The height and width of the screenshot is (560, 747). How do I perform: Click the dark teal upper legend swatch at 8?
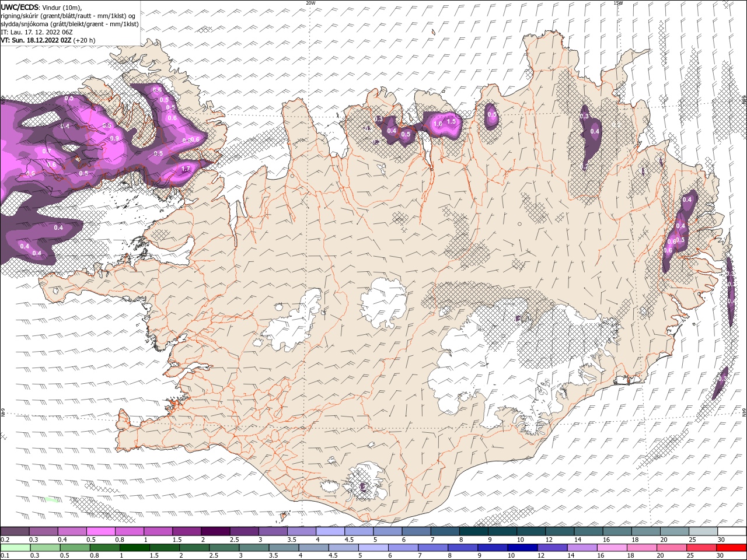(474, 531)
